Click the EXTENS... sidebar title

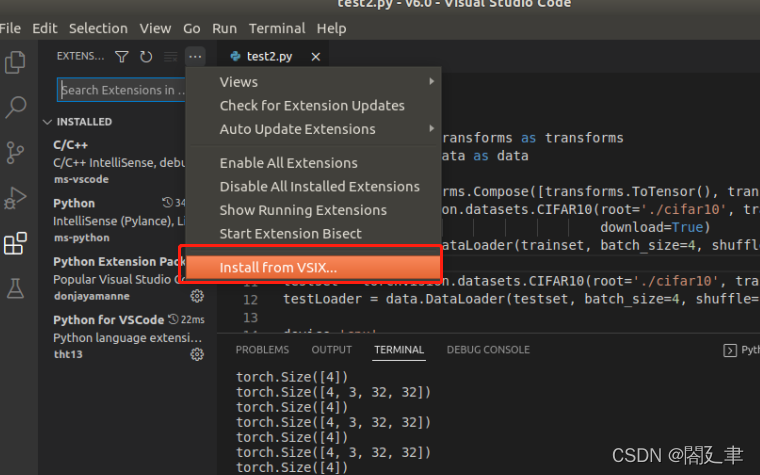(80, 56)
